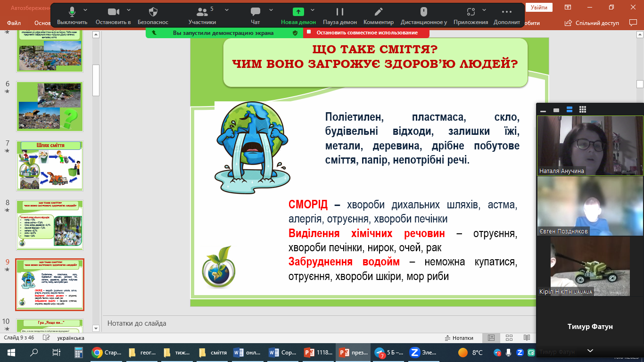Viewport: 644px width, 362px height.
Task: Open the Основне ribbon tab
Action: point(42,23)
